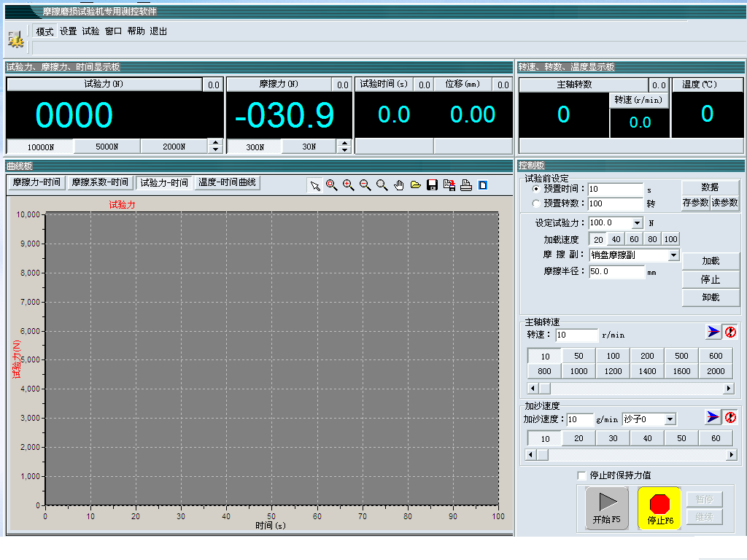The image size is (747, 560).
Task: Click the 转速 r/min input field
Action: tap(576, 335)
